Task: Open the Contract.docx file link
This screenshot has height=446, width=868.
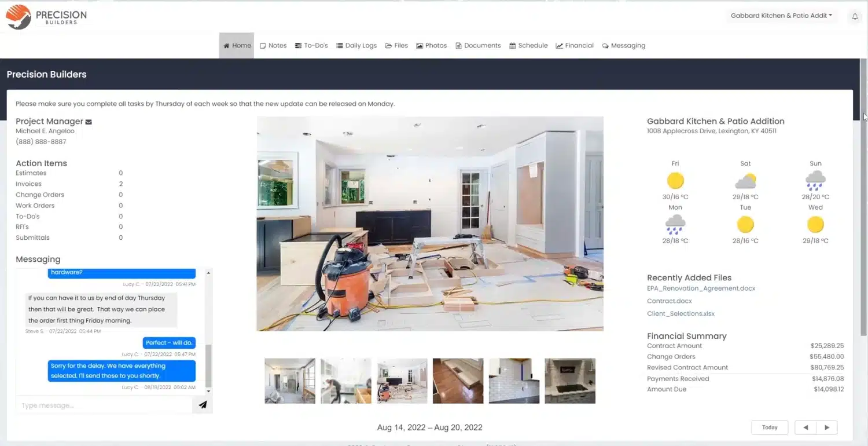Action: point(670,301)
